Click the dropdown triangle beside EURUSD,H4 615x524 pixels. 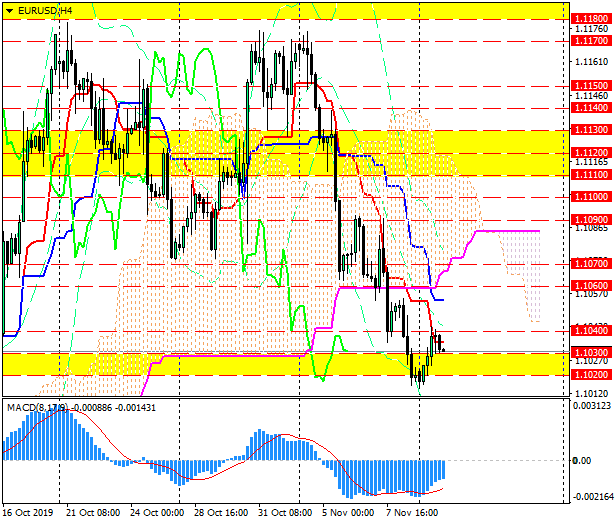[x=9, y=10]
